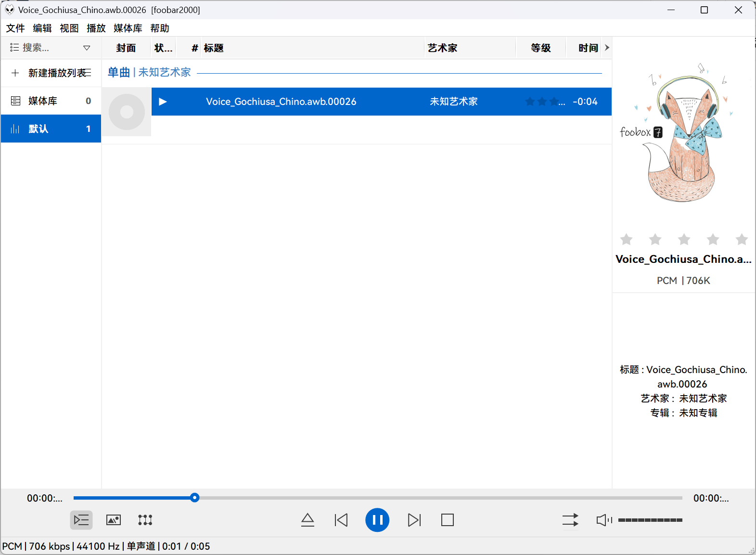
Task: Click the total time label after the seek bar
Action: click(711, 498)
